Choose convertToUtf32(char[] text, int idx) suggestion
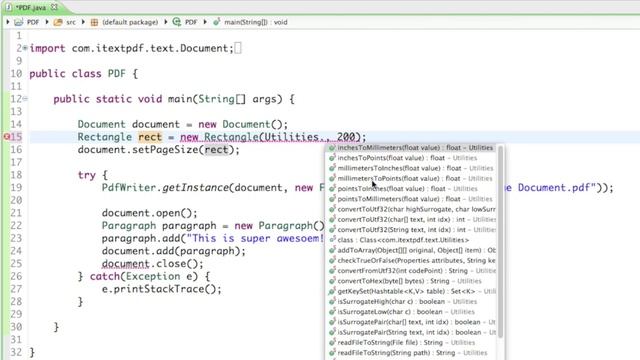The height and width of the screenshot is (360, 640). (412, 219)
